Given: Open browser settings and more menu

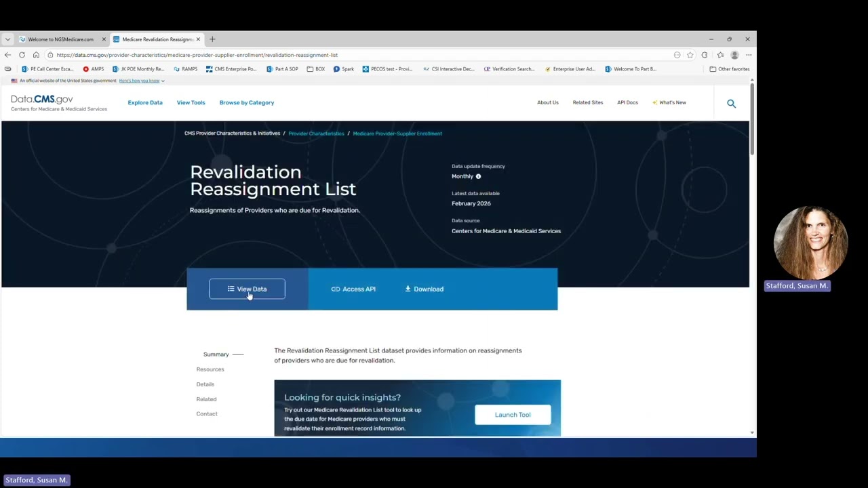Looking at the screenshot, I should tap(749, 55).
